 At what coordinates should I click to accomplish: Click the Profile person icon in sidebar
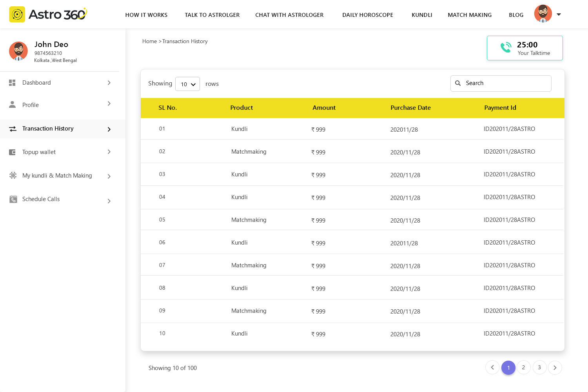pyautogui.click(x=13, y=105)
